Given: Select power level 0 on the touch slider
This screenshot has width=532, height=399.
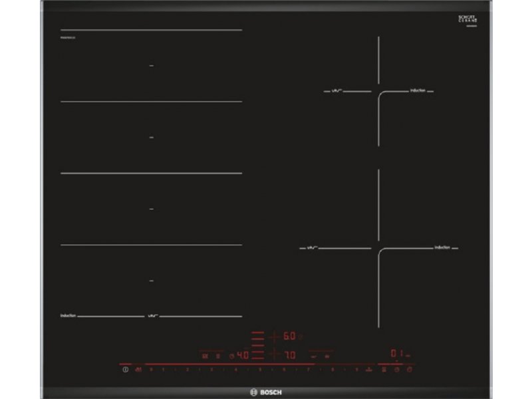Looking at the screenshot, I should pos(151,370).
